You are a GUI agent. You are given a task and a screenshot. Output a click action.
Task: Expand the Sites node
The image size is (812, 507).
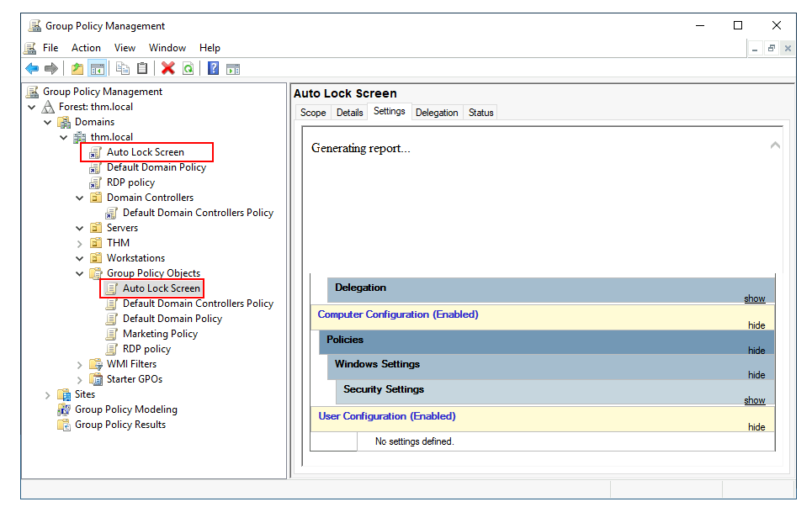48,395
